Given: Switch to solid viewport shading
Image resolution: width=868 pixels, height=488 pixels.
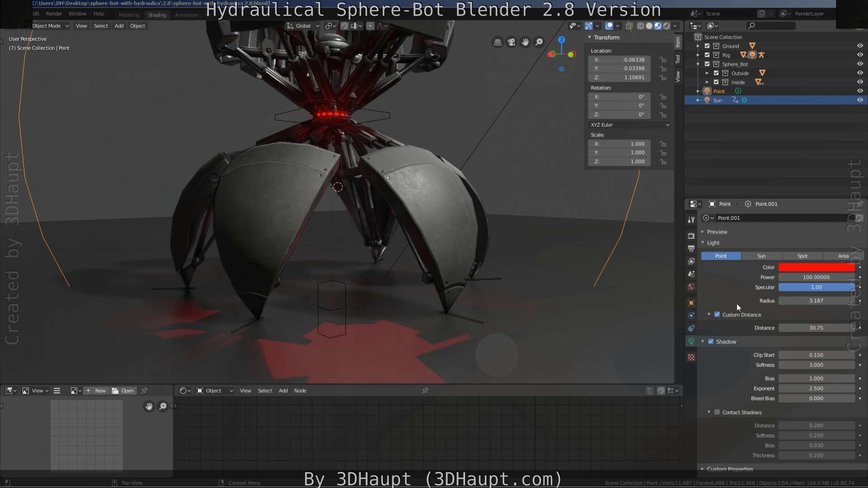Looking at the screenshot, I should [x=649, y=26].
